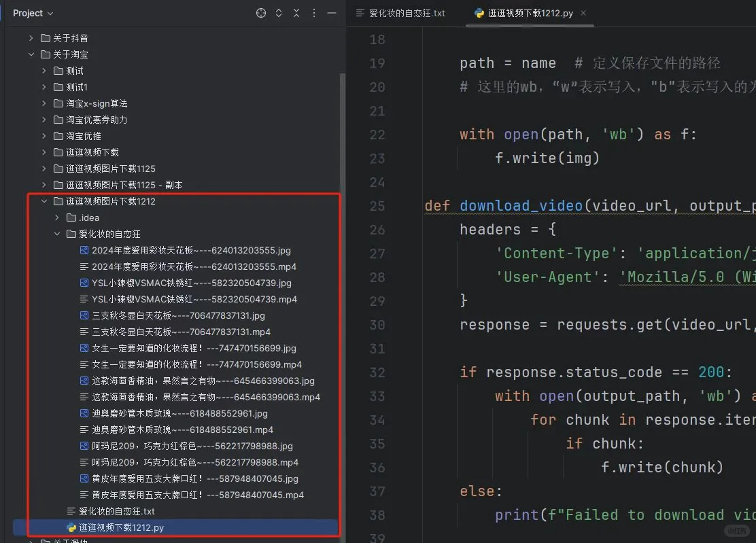Click 'f.write(chunk)' on line 36
The image size is (756, 543).
point(661,468)
